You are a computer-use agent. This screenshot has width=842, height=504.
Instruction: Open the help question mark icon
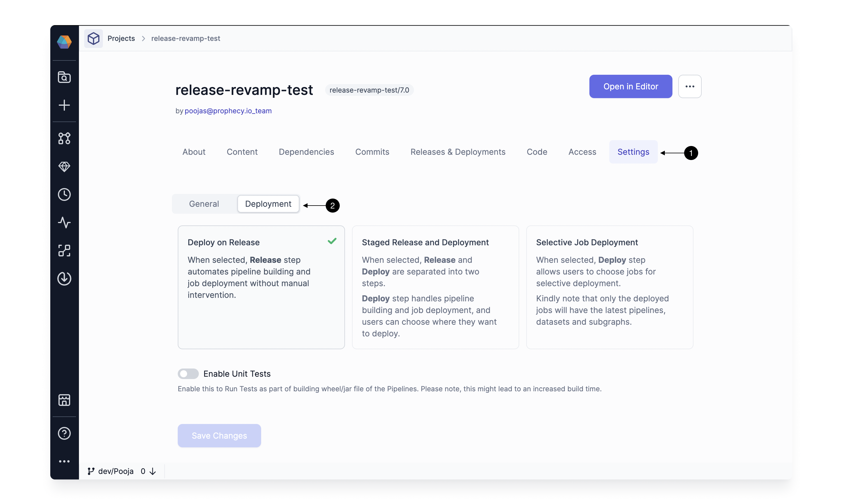point(64,433)
